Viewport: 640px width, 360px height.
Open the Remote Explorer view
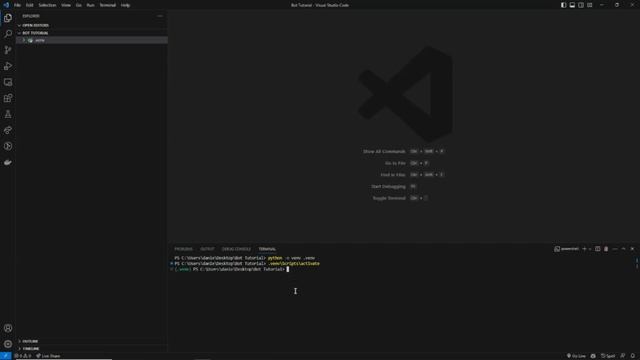[8, 82]
